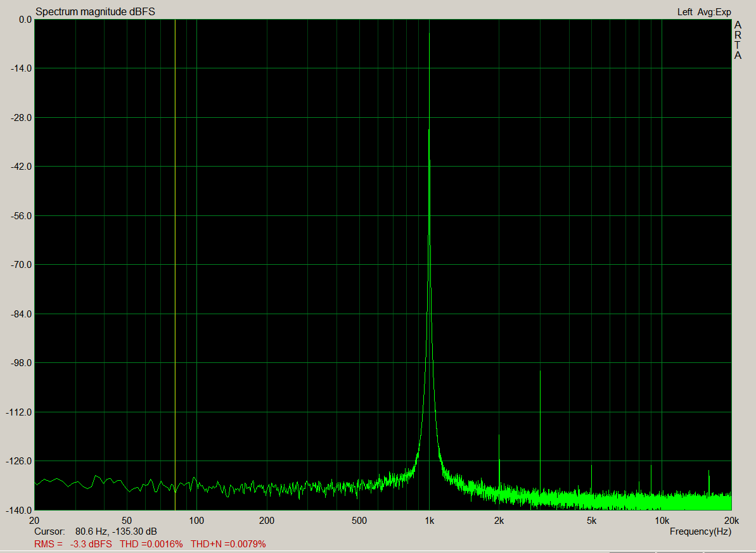Click the "THD+N =0.0079%" readout
This screenshot has height=553, width=756.
(x=228, y=544)
